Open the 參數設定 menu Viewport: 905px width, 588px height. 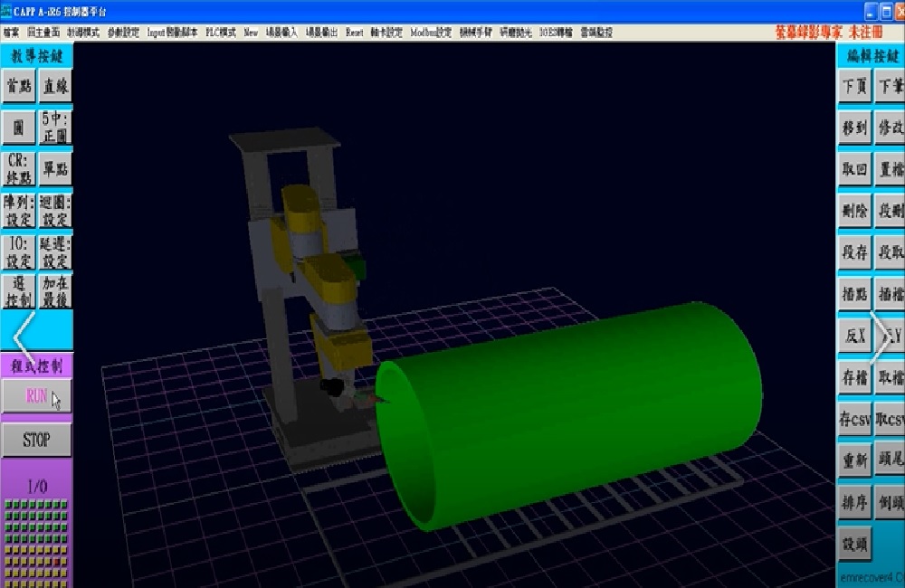123,33
